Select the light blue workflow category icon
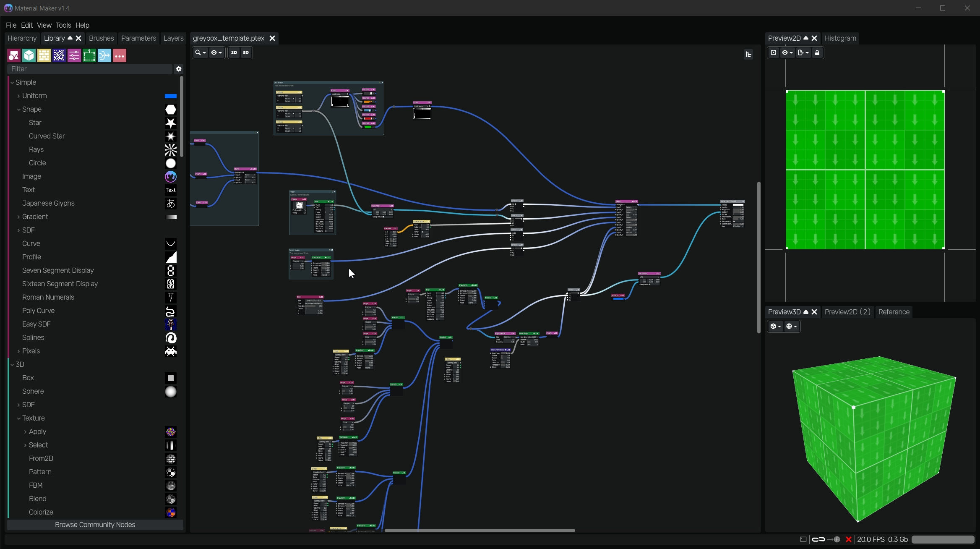 (104, 55)
